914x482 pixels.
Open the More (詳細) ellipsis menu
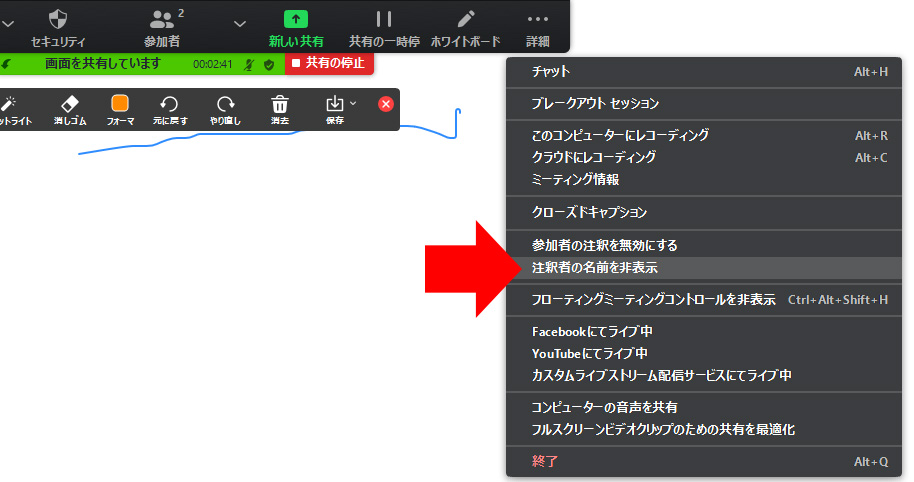point(538,19)
